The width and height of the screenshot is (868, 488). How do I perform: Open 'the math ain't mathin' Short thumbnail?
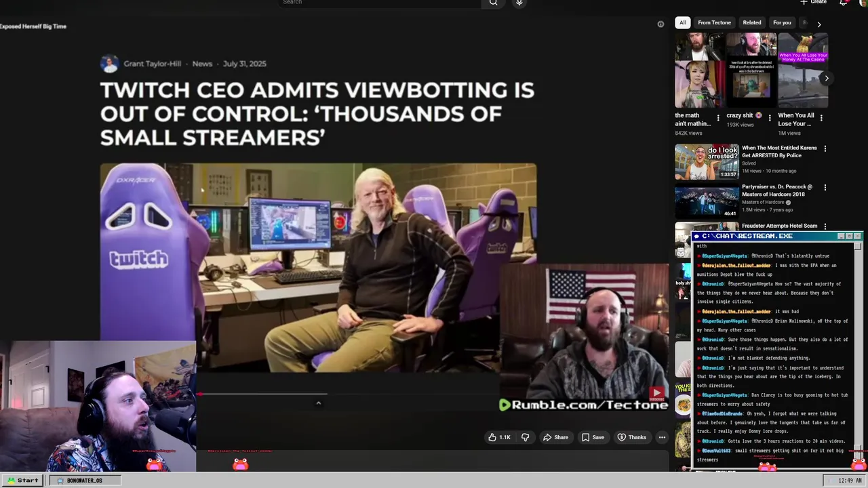click(699, 70)
